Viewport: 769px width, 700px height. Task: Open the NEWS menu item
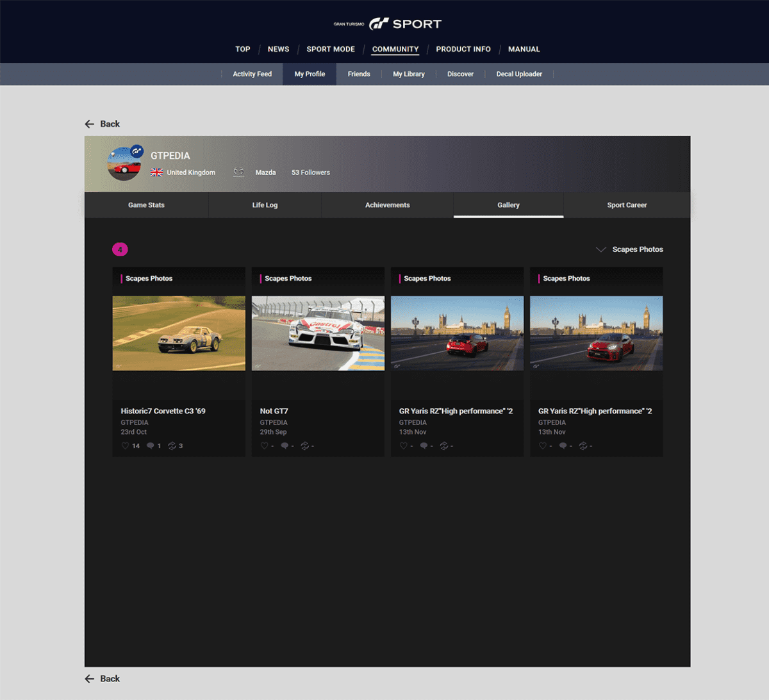(278, 49)
